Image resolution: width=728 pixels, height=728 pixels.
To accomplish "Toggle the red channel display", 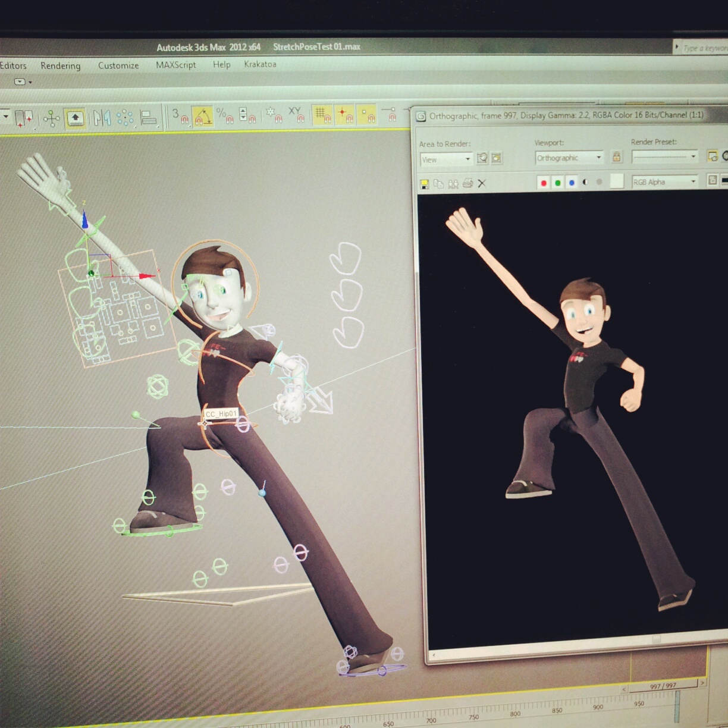I will tap(543, 183).
